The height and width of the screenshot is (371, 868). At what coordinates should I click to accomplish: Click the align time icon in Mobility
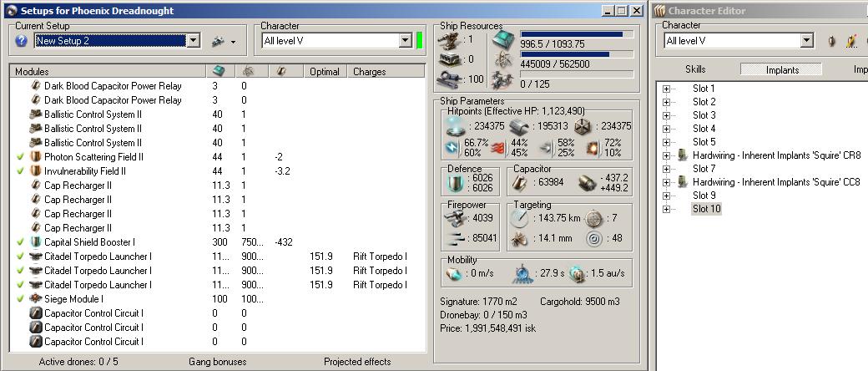click(523, 273)
